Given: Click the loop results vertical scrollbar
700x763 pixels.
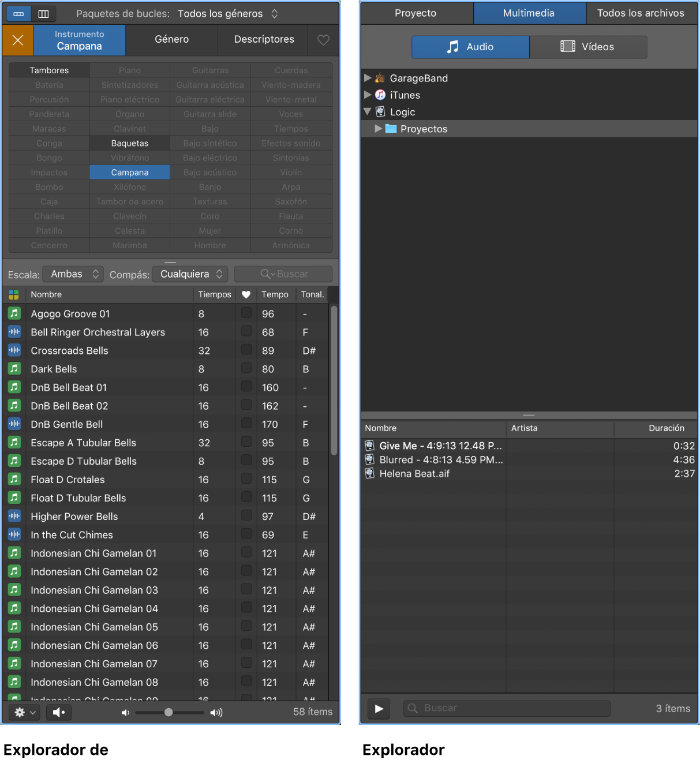Looking at the screenshot, I should click(334, 381).
